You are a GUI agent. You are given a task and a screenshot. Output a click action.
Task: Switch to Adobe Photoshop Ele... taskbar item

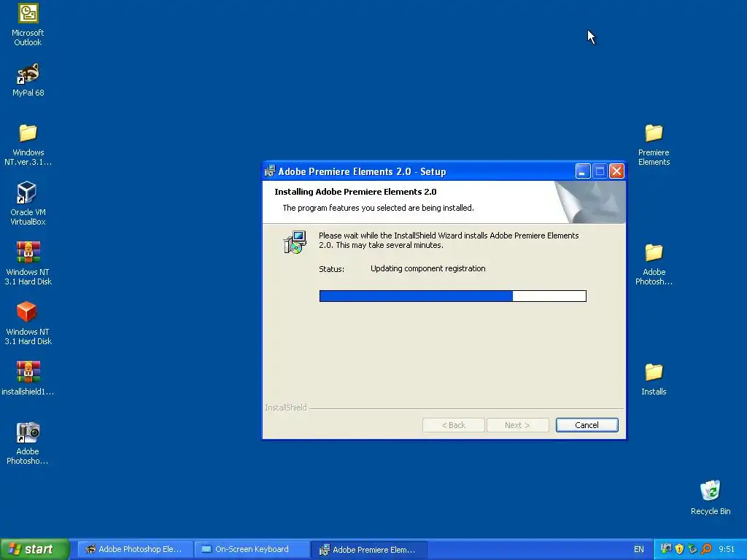pos(135,549)
